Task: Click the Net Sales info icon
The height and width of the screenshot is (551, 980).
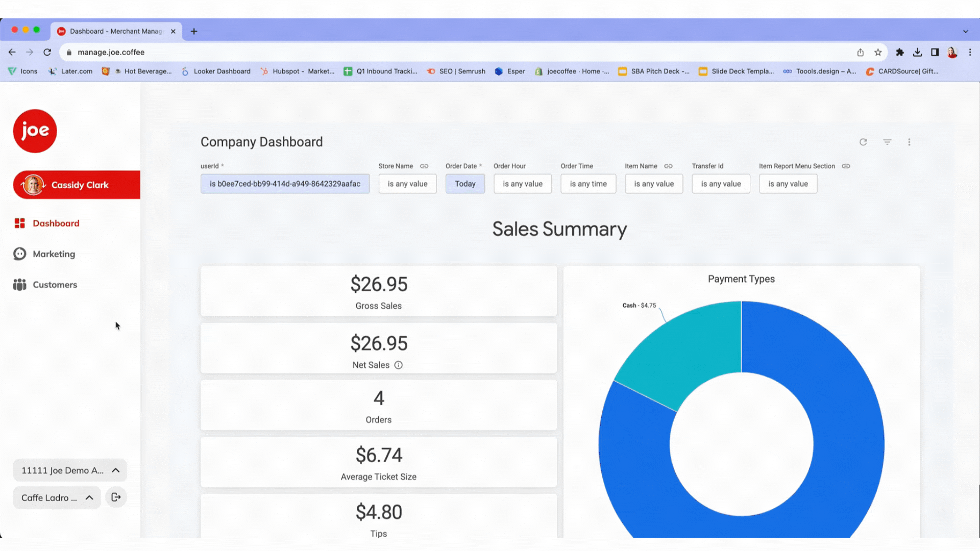Action: [x=399, y=365]
